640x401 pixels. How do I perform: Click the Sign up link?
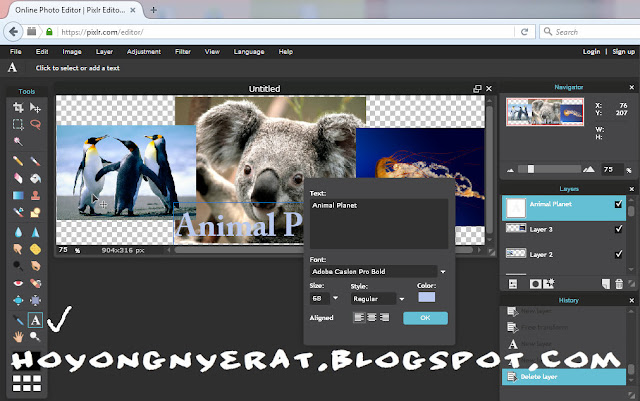coord(623,51)
